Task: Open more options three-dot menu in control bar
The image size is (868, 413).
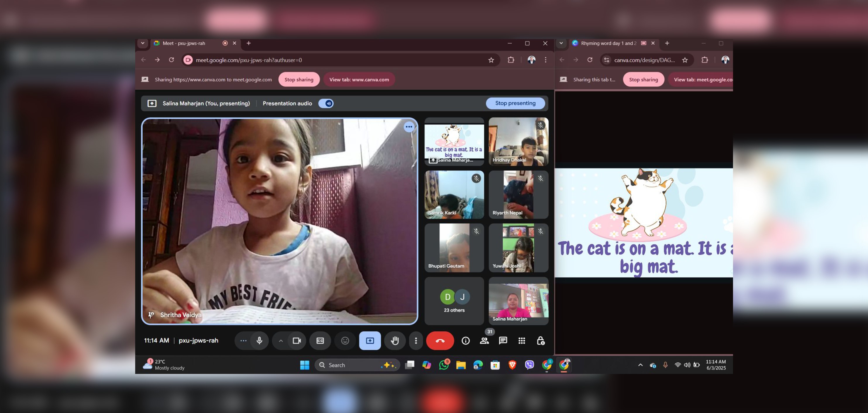Action: pyautogui.click(x=416, y=341)
